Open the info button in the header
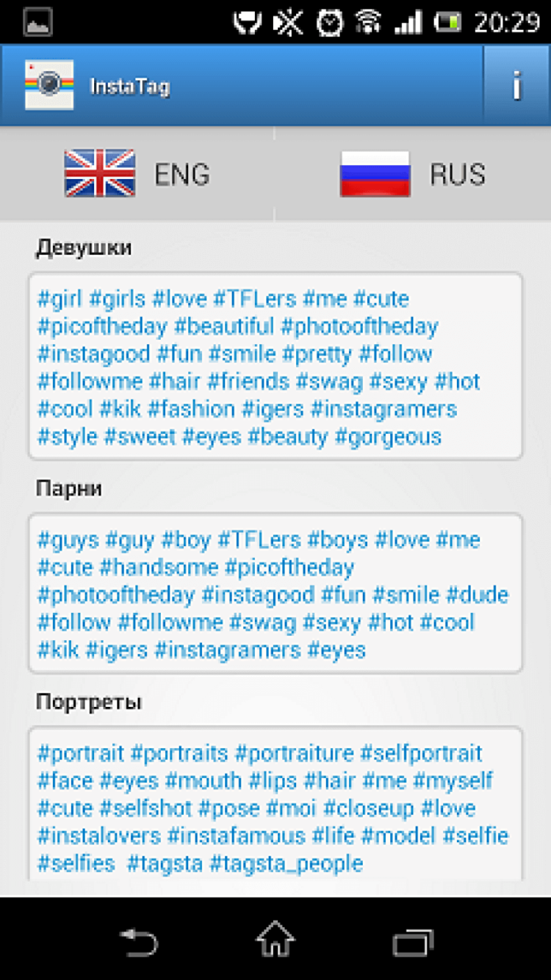 pos(516,86)
